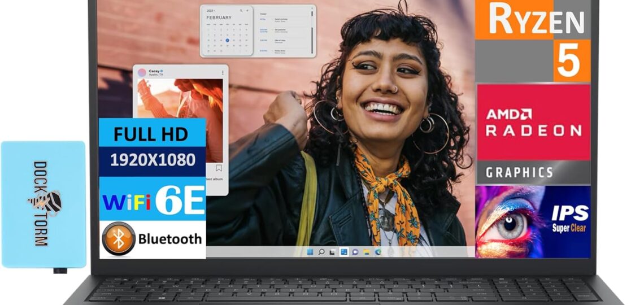This screenshot has height=305, width=644.
Task: Bookmark Cacey's post with the bookmark icon
Action: (x=219, y=168)
